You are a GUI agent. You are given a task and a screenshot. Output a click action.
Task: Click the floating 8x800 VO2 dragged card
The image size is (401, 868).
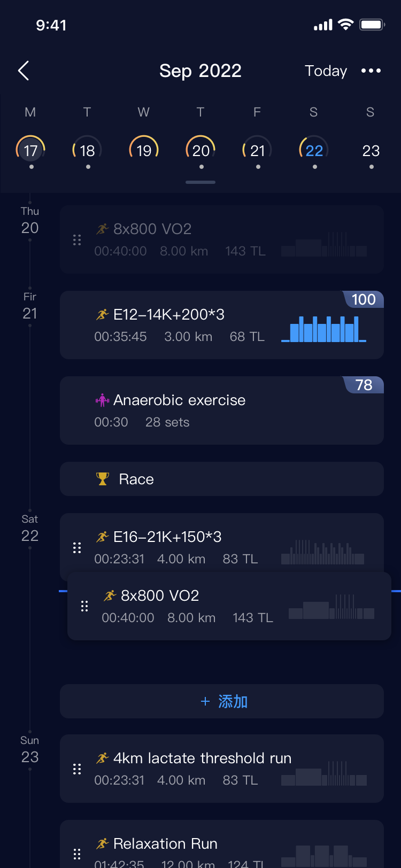click(x=229, y=606)
